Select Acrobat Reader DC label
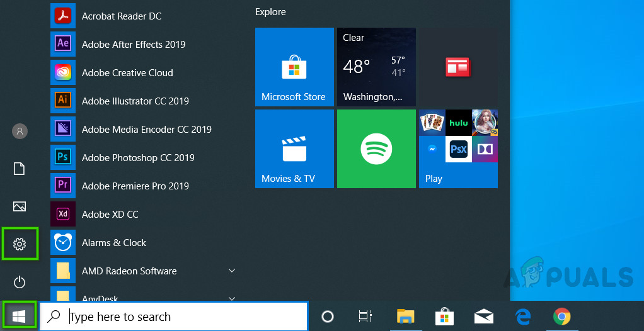 pos(122,16)
